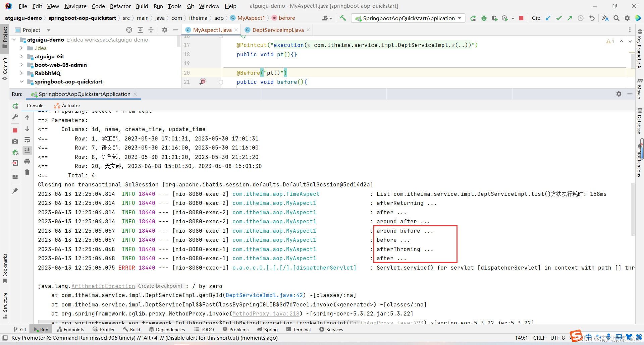The image size is (644, 345).
Task: Collapse atguigu-demo root node
Action: (x=14, y=40)
